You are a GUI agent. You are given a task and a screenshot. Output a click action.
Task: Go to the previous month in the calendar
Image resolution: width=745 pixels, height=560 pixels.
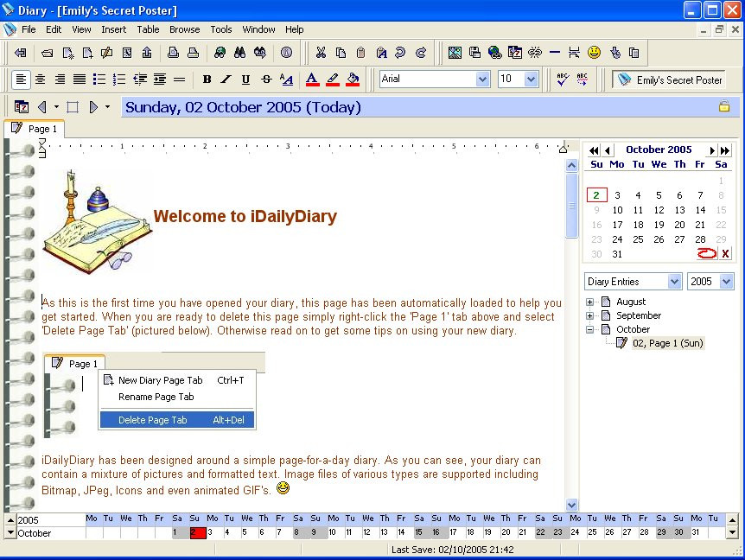click(x=608, y=150)
